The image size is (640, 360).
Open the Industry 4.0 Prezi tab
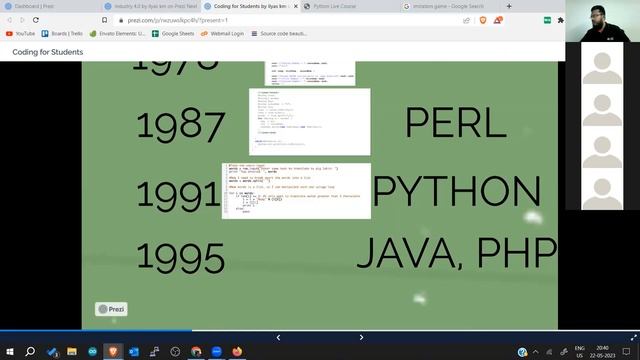point(151,6)
